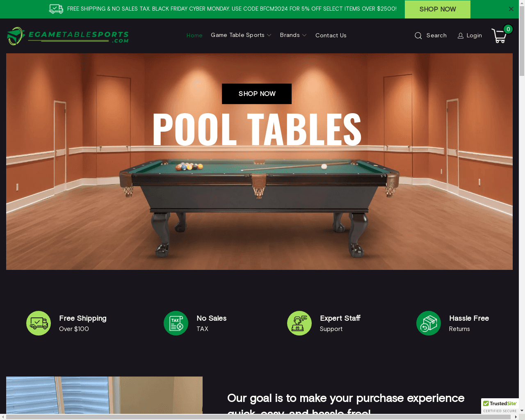This screenshot has width=525, height=420.
Task: Dismiss the promo announcement bar
Action: tap(511, 9)
